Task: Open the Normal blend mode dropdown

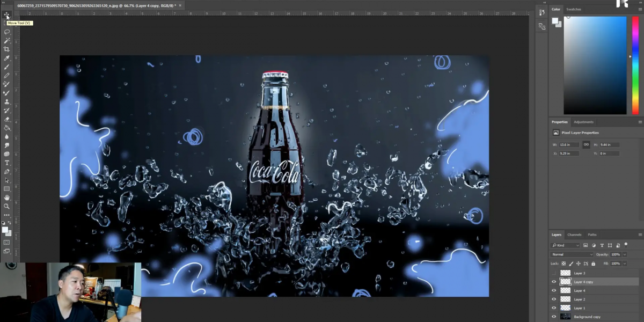Action: (572, 254)
